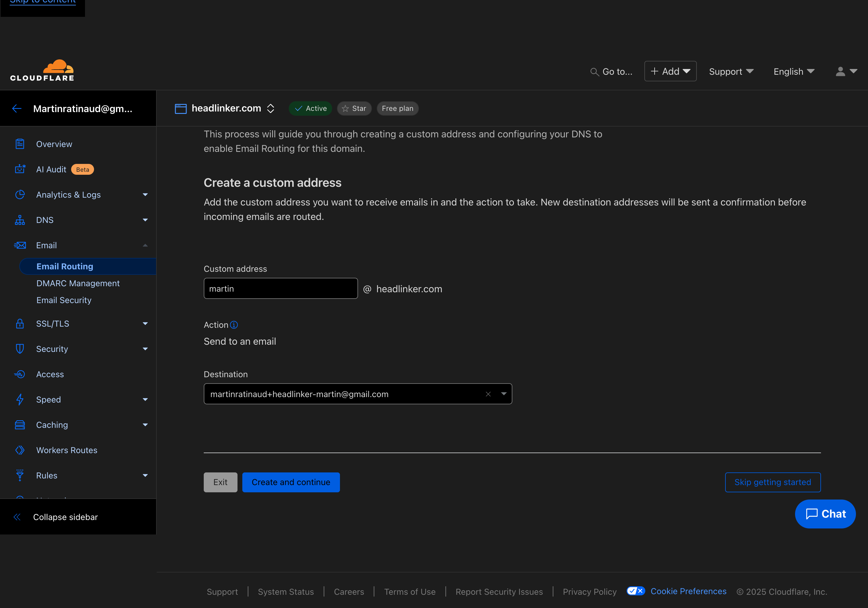Clear the Destination email with the X icon
Viewport: 868px width, 608px height.
[x=488, y=394]
